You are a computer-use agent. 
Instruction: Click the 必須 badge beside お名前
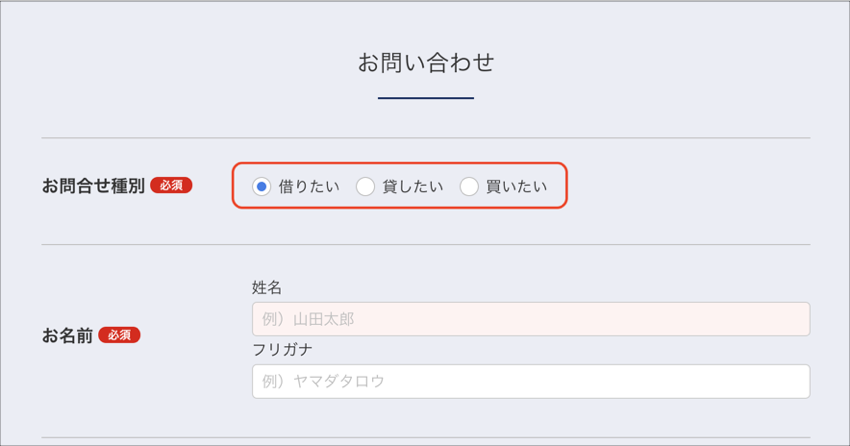click(119, 335)
